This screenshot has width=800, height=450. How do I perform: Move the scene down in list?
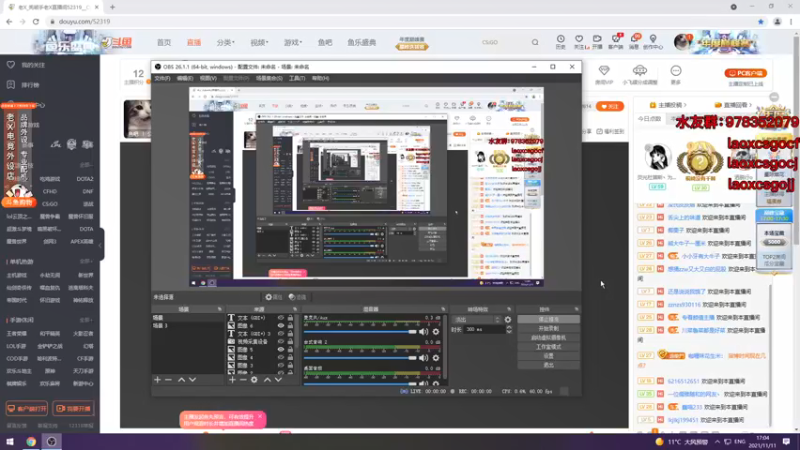192,380
